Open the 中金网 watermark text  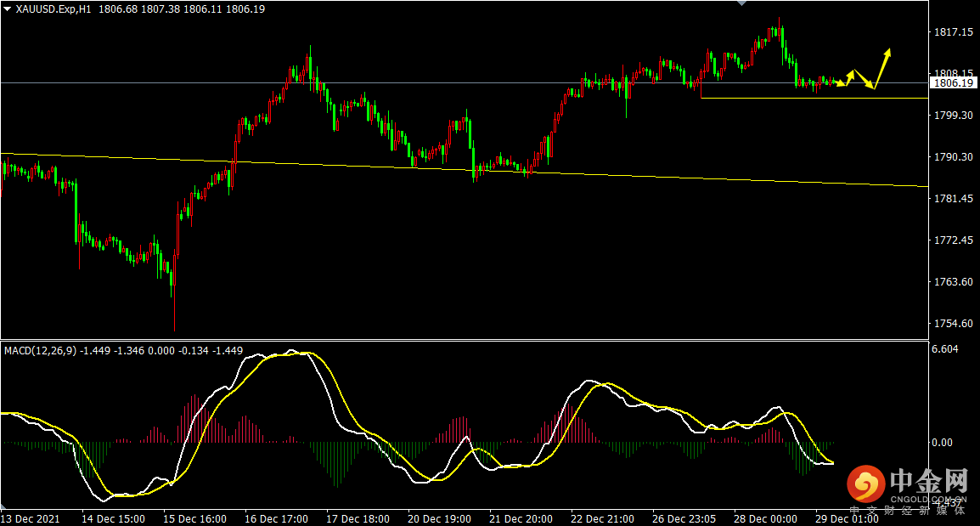[x=928, y=480]
